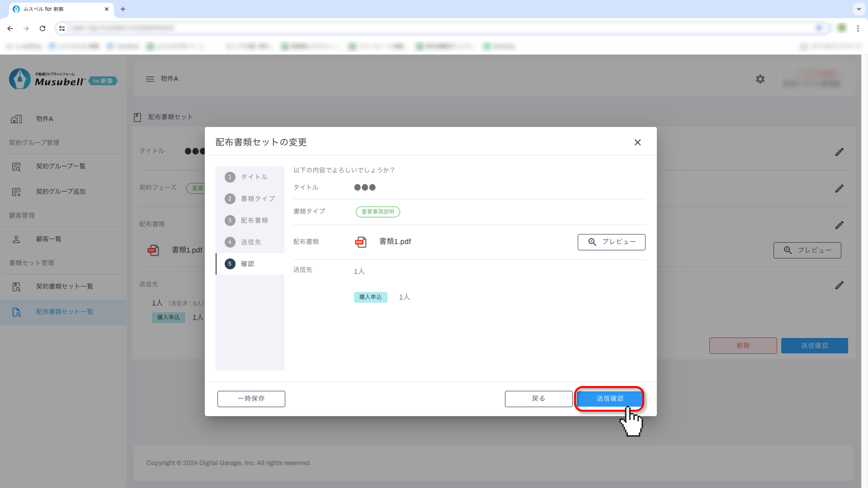The height and width of the screenshot is (488, 868).
Task: Toggle the hamburger menu beside 物件A
Action: tap(150, 79)
